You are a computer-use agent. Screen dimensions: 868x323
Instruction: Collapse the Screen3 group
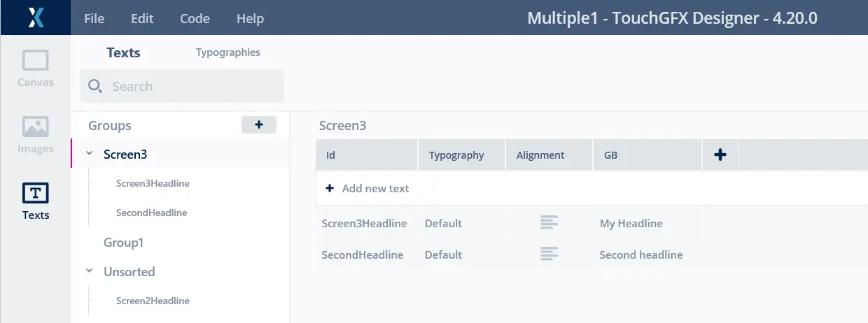(x=89, y=155)
